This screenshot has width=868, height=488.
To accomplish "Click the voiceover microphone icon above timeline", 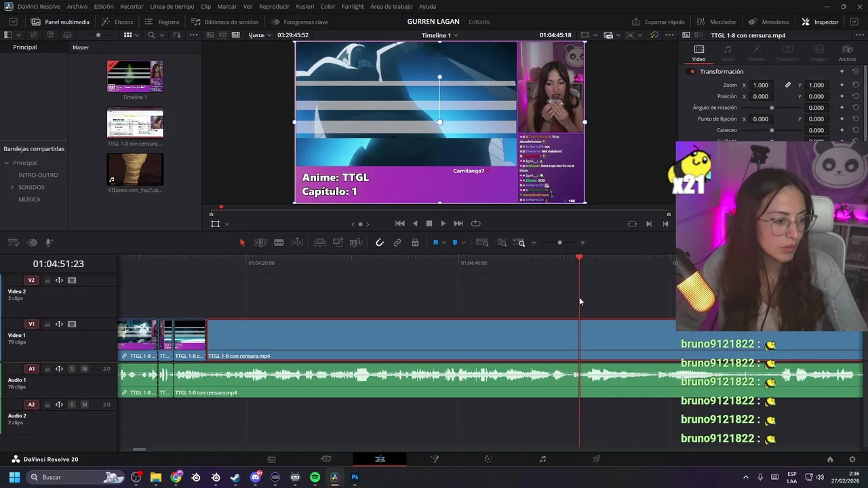I will click(49, 243).
